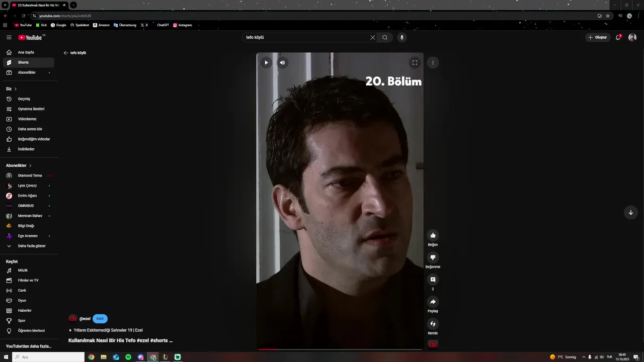This screenshot has height=362, width=644.
Task: Mute the Short's volume
Action: [x=282, y=63]
